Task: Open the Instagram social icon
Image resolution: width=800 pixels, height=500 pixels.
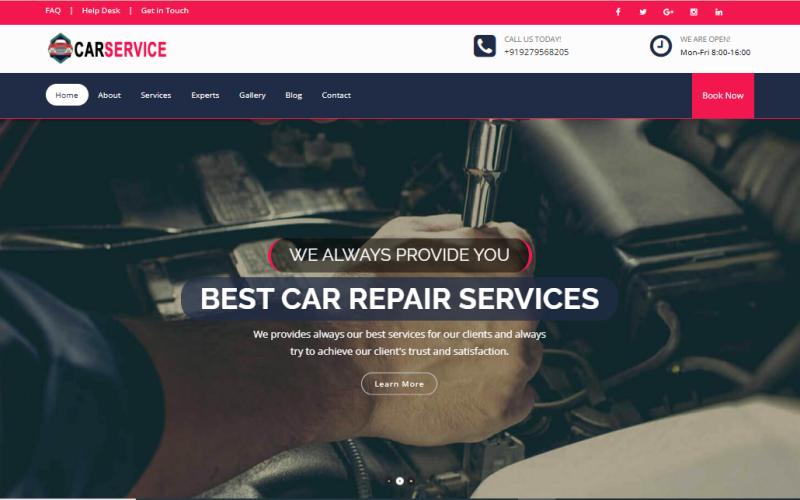Action: (693, 12)
